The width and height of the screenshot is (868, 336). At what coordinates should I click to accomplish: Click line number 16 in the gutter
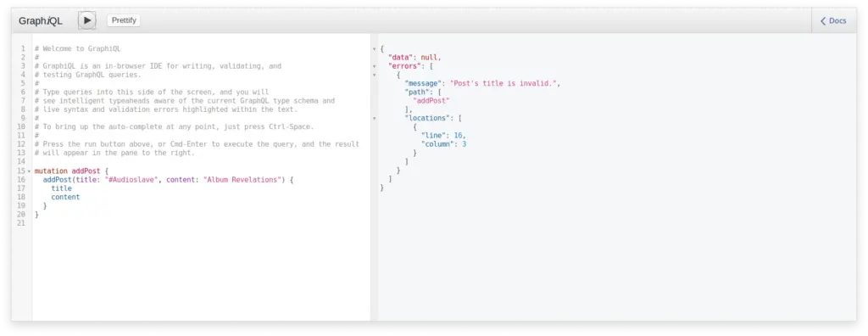(21, 180)
